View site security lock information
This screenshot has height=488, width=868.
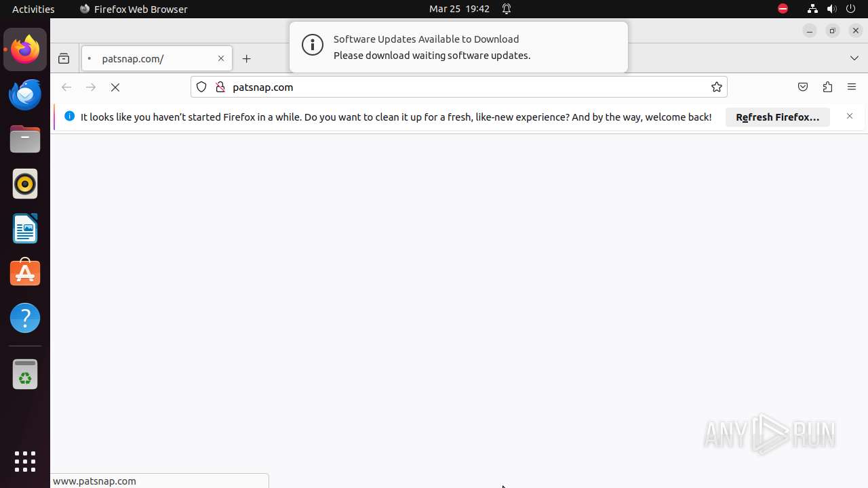pyautogui.click(x=220, y=87)
